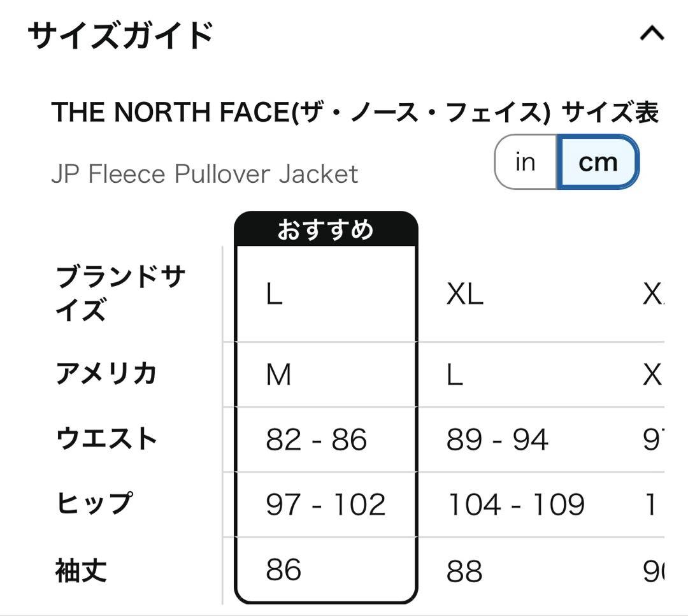This screenshot has width=688, height=616.
Task: Click the ヒップ row label
Action: coord(94,503)
